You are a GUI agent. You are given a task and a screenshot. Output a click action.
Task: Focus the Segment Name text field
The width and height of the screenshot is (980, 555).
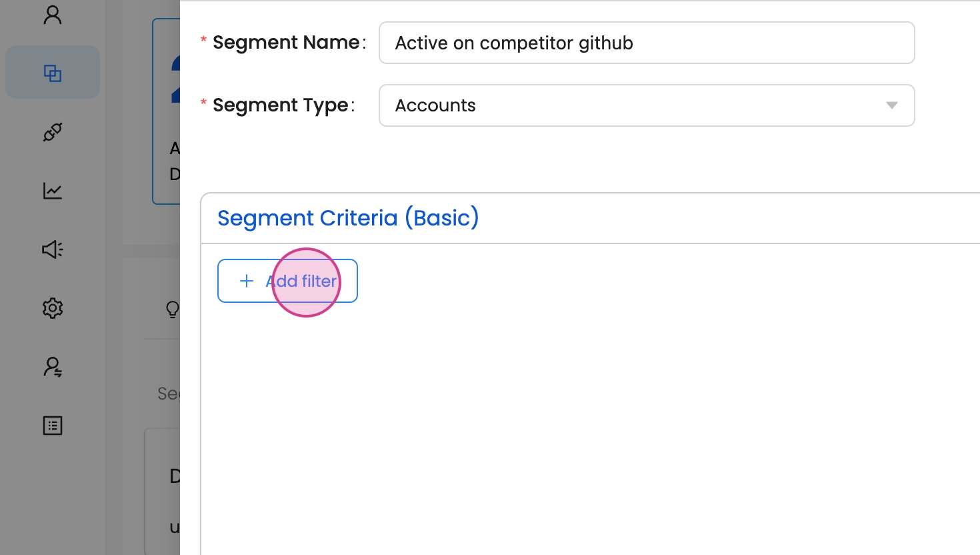tap(646, 43)
